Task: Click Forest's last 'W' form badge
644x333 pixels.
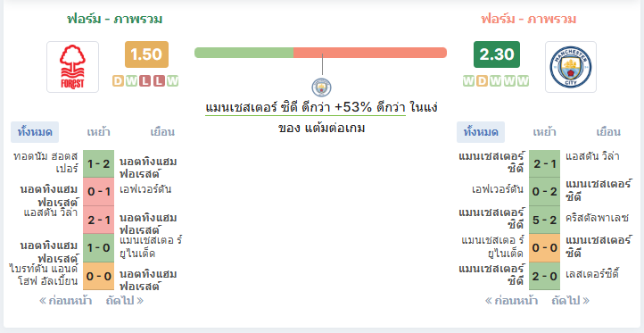Action: pos(172,81)
